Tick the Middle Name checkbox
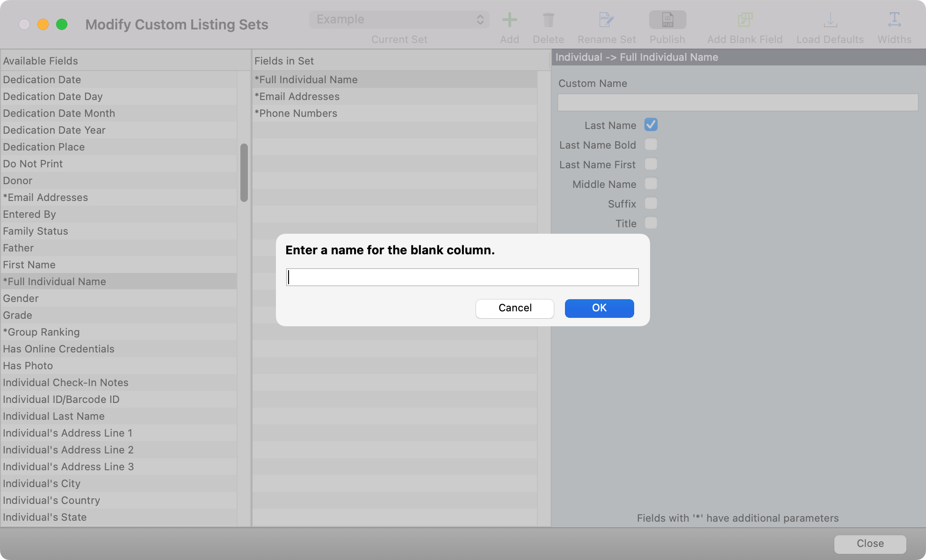Image resolution: width=926 pixels, height=560 pixels. [651, 184]
